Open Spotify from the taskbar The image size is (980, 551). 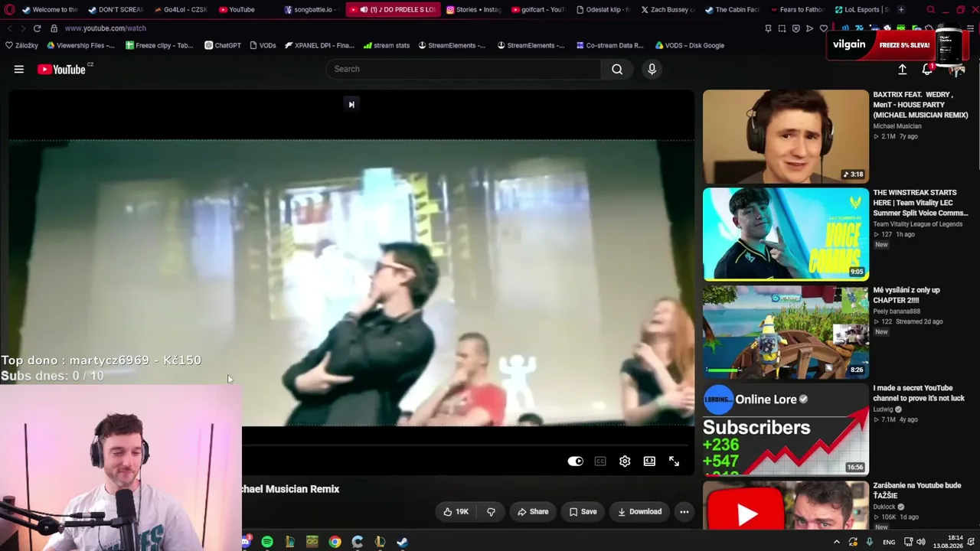pos(267,542)
